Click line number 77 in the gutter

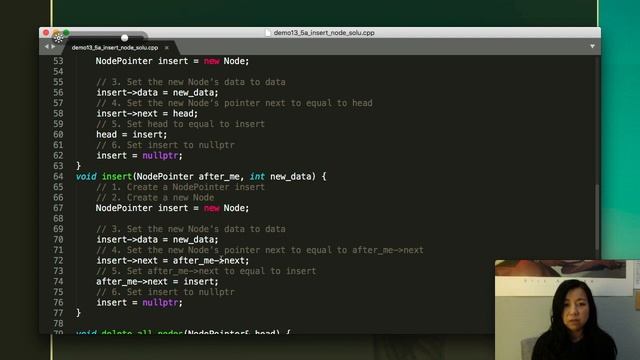pos(58,313)
